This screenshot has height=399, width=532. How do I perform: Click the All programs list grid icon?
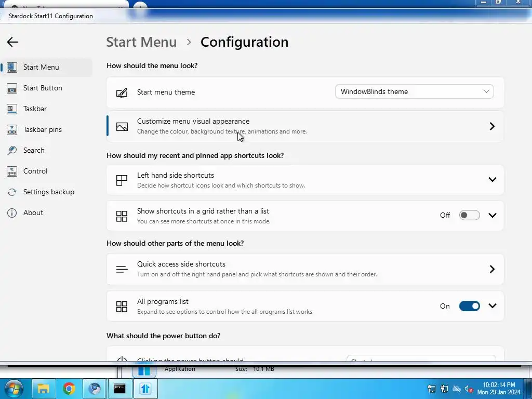click(122, 307)
